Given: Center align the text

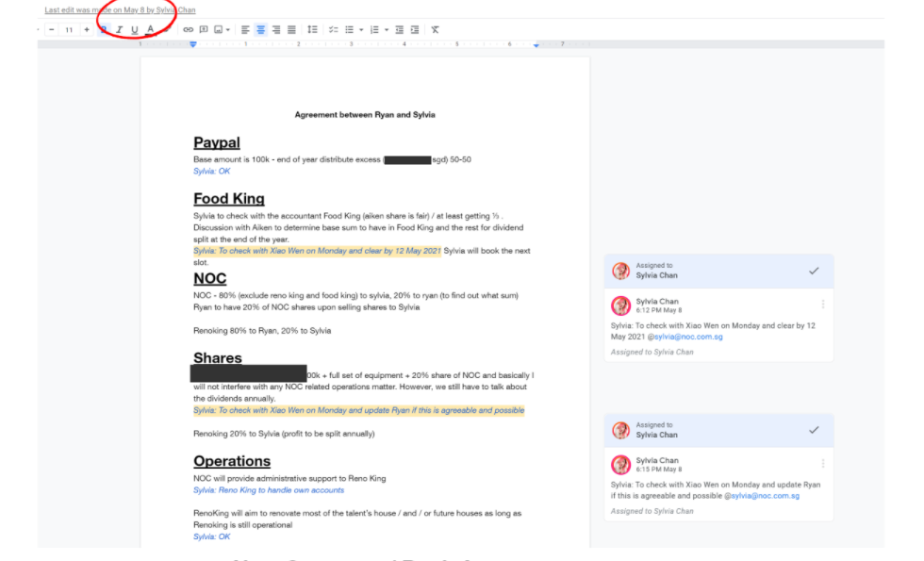Looking at the screenshot, I should (260, 30).
